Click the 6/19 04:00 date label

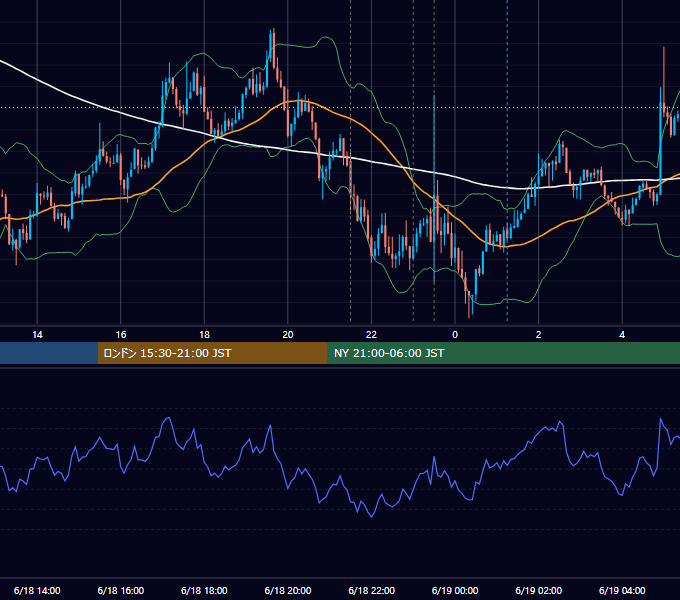click(622, 590)
